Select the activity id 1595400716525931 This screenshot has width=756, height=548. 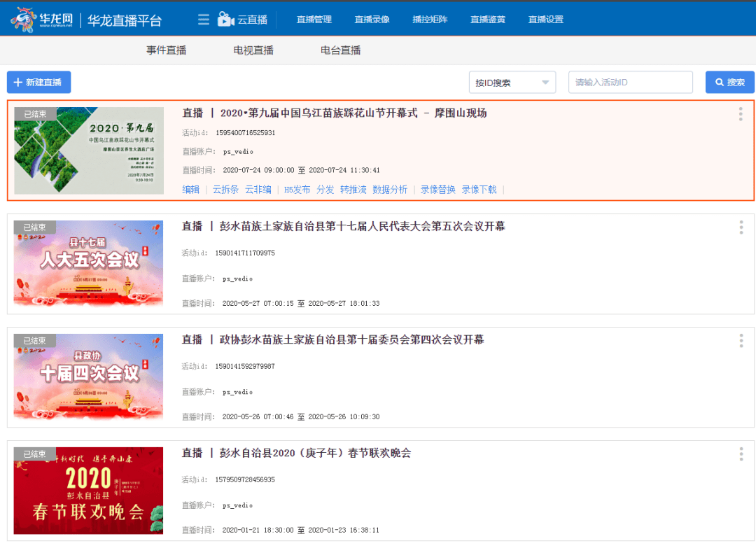(246, 132)
